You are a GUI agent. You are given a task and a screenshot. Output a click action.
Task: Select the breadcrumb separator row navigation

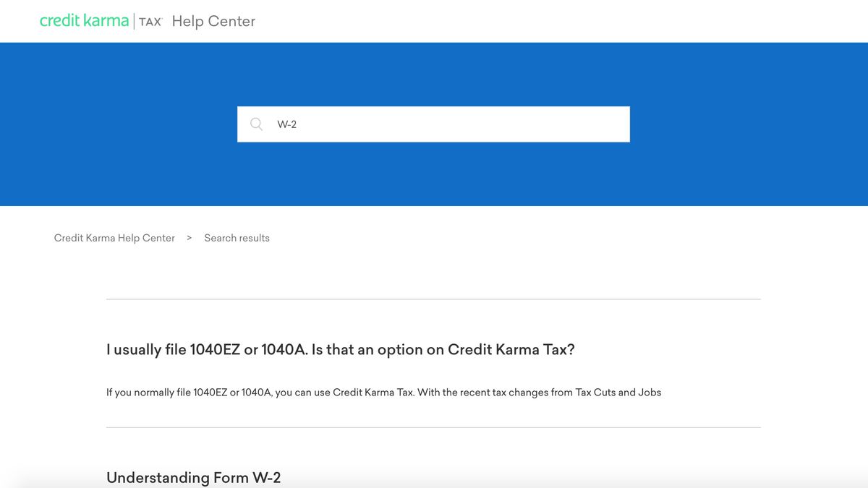click(x=188, y=237)
